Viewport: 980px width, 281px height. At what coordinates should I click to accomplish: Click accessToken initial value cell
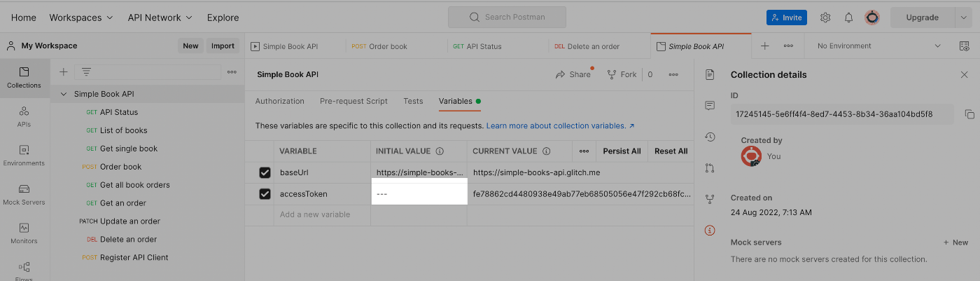click(419, 194)
